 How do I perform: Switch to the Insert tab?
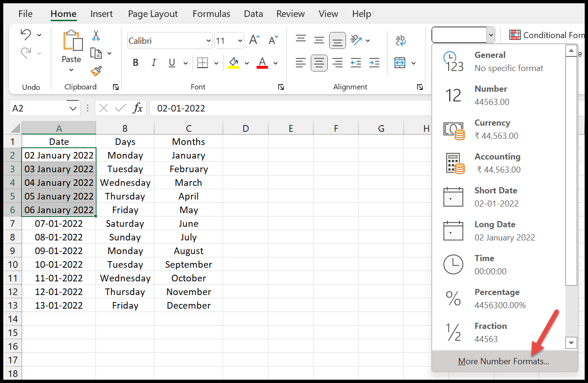[x=102, y=14]
